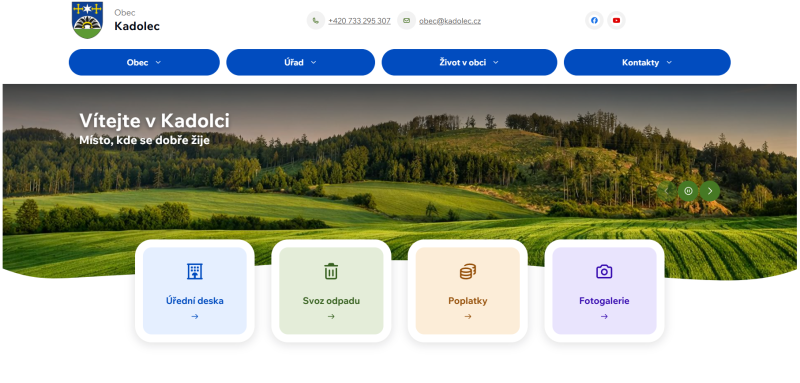Open the Kontakty menu

coord(647,62)
